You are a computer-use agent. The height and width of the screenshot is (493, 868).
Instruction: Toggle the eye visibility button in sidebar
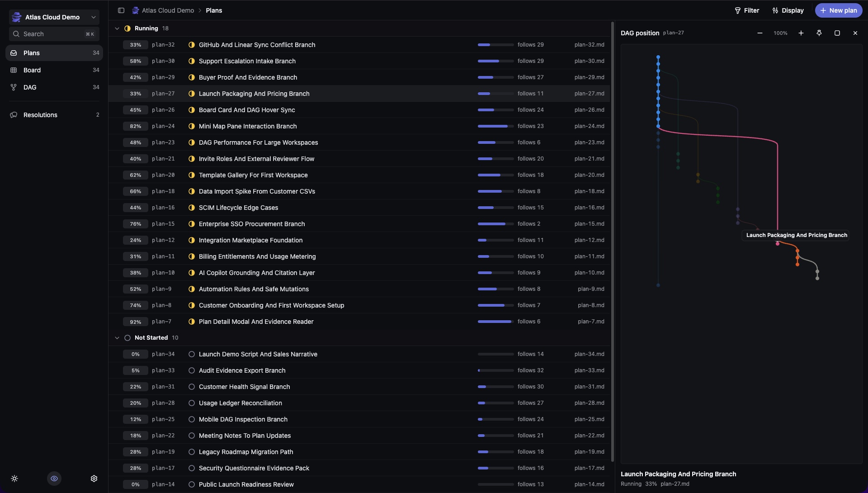(x=54, y=479)
